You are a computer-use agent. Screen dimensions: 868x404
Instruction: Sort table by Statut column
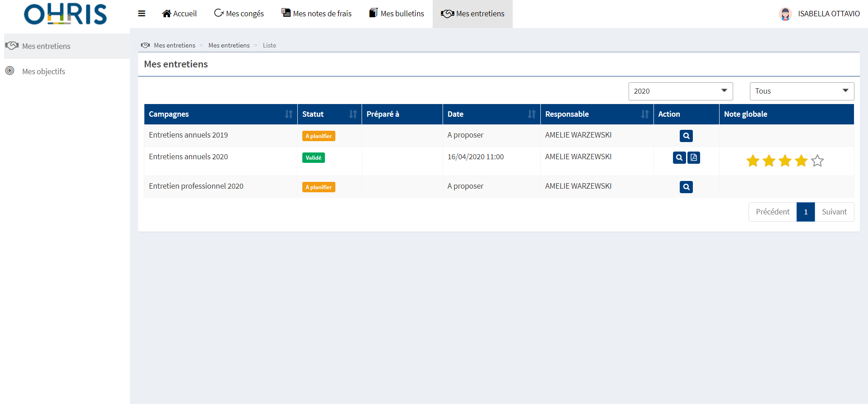tap(353, 114)
